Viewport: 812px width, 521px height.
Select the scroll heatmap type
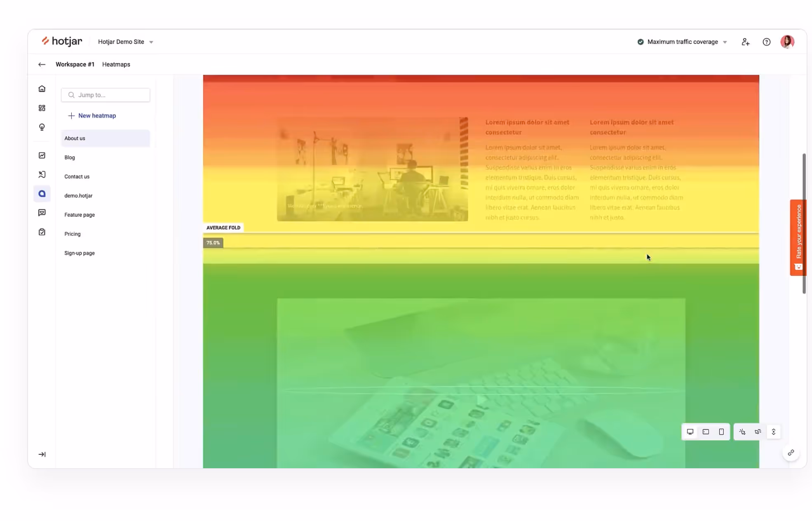pos(774,432)
